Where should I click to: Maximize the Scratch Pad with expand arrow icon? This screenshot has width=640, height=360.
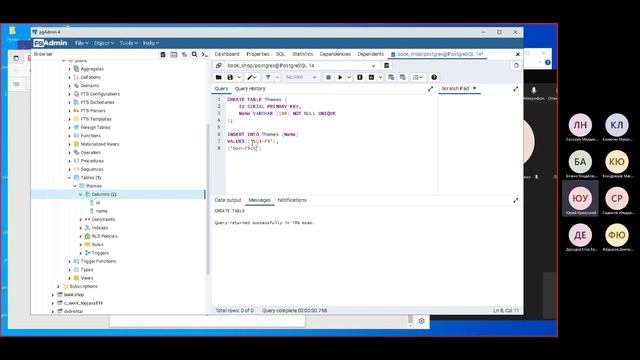[516, 89]
